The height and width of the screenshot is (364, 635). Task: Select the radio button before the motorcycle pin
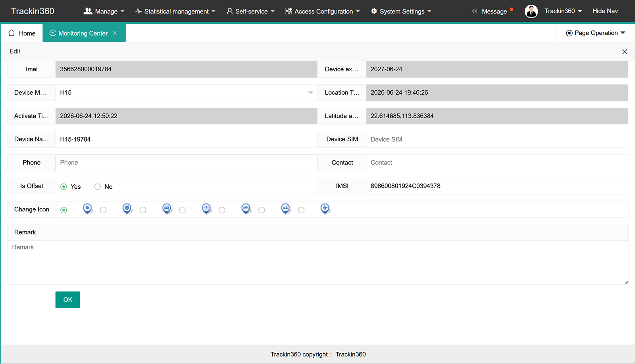[x=222, y=210]
